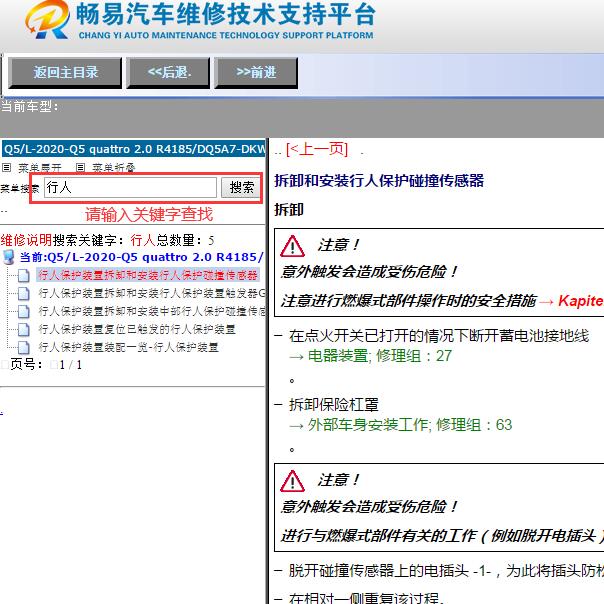604x604 pixels.
Task: Click the computer icon beside 当前:Q5/L-2020-Q5
Action: pyautogui.click(x=9, y=257)
